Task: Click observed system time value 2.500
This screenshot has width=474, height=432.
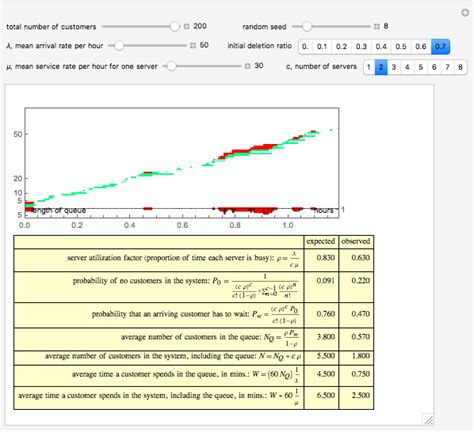Action: click(361, 396)
